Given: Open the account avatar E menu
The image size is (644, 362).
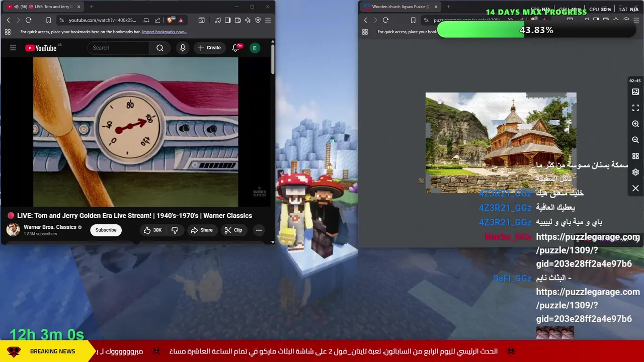Looking at the screenshot, I should [255, 48].
